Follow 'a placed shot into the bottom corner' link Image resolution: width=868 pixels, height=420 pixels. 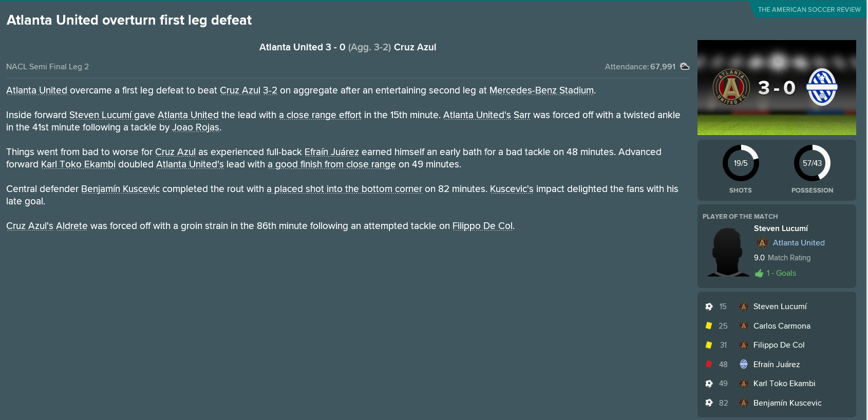344,189
